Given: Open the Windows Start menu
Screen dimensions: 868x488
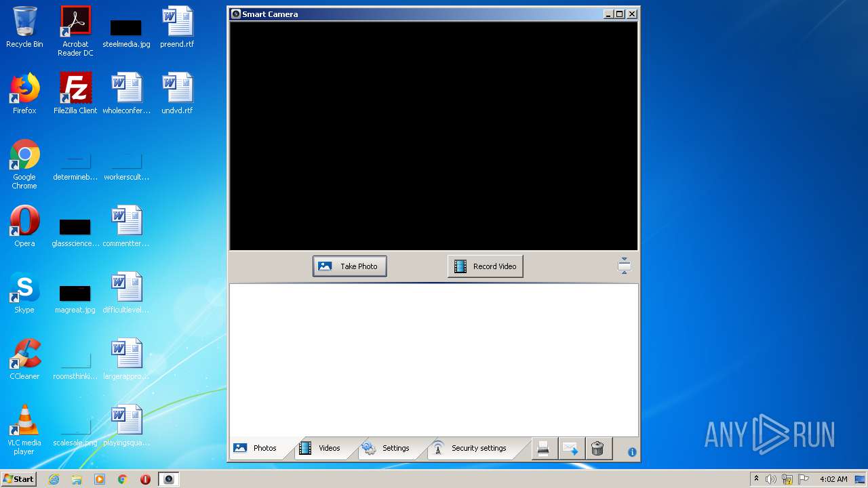Looking at the screenshot, I should click(18, 479).
